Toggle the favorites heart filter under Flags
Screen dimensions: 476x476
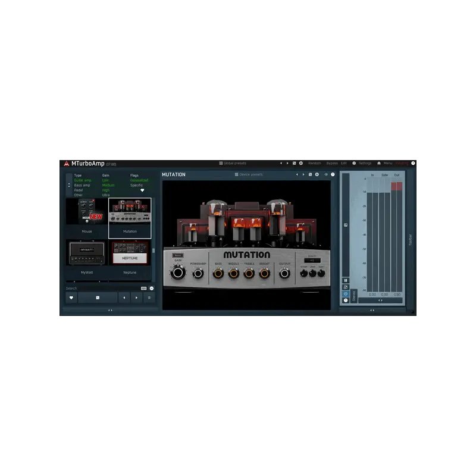142,190
